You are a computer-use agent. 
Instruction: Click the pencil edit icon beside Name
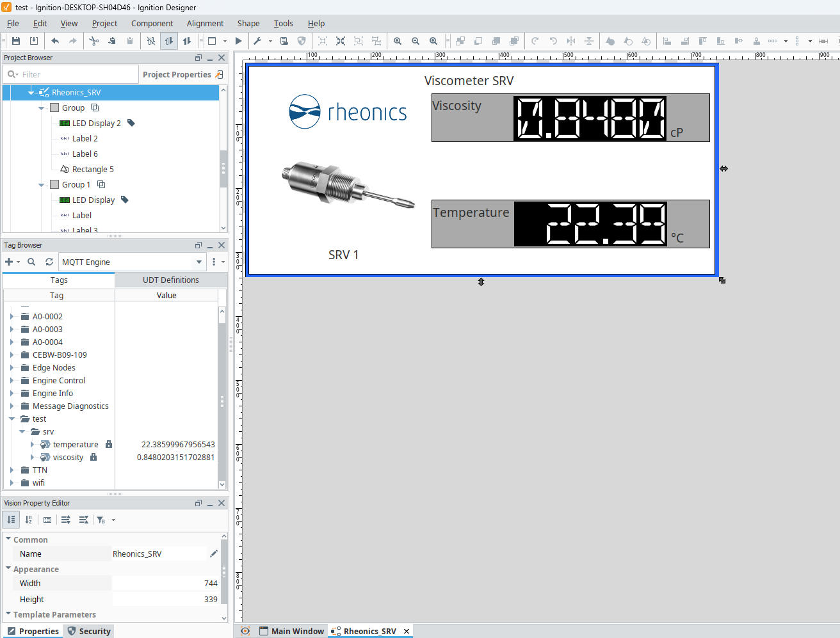(x=214, y=554)
